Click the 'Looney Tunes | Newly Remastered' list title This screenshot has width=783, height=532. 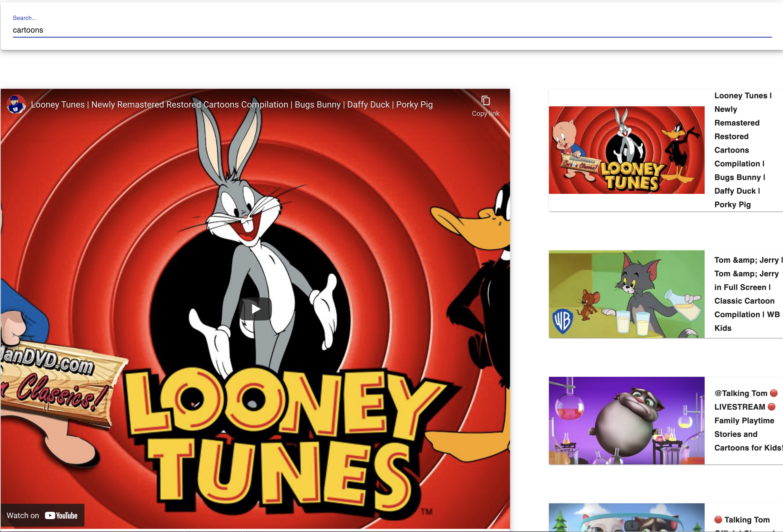pos(743,150)
